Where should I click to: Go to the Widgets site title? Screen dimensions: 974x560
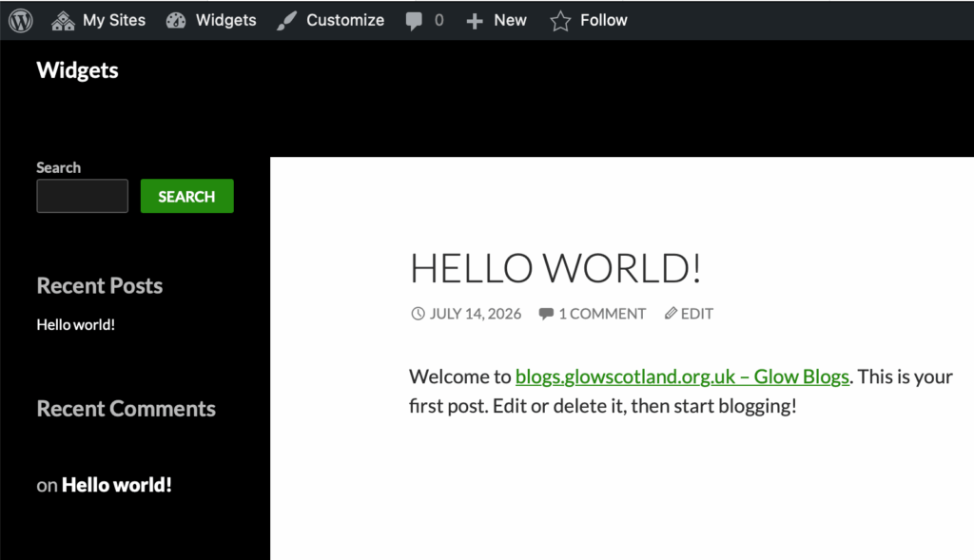78,70
